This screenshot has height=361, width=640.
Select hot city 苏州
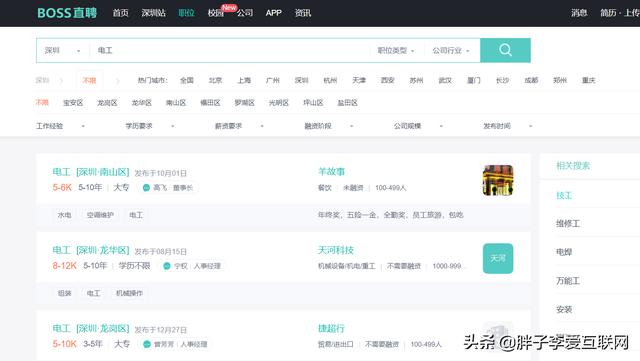click(416, 80)
